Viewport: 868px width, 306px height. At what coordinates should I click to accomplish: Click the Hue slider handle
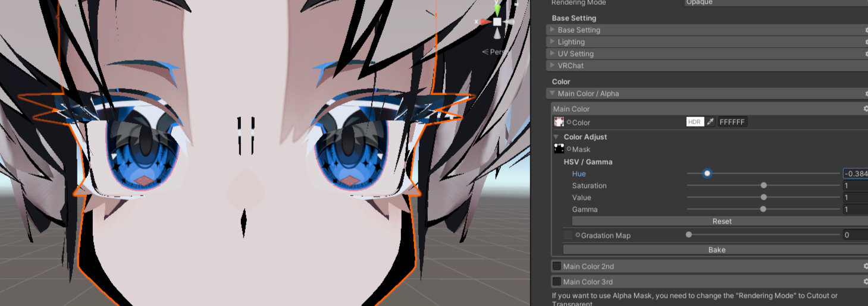[707, 173]
